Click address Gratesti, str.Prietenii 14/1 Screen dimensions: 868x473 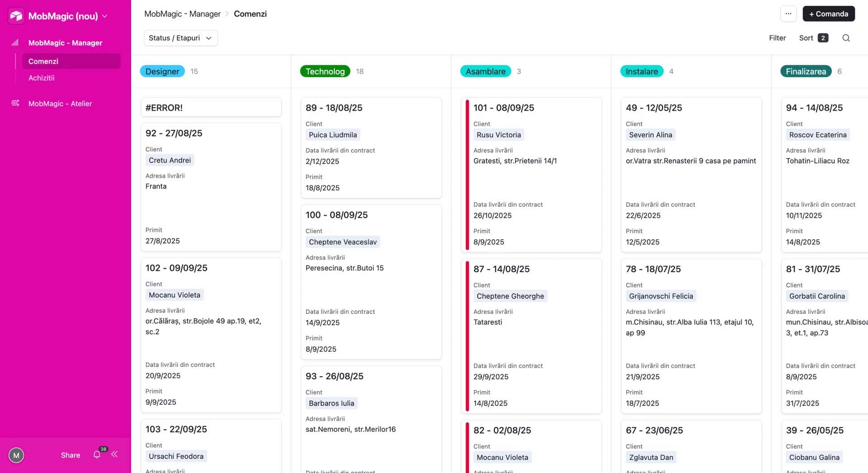click(515, 161)
